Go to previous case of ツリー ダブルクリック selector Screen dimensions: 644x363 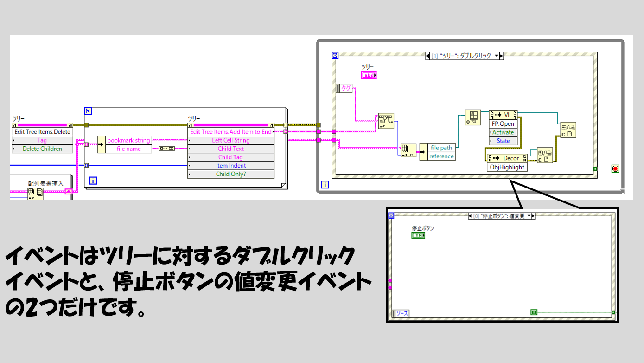pos(427,56)
